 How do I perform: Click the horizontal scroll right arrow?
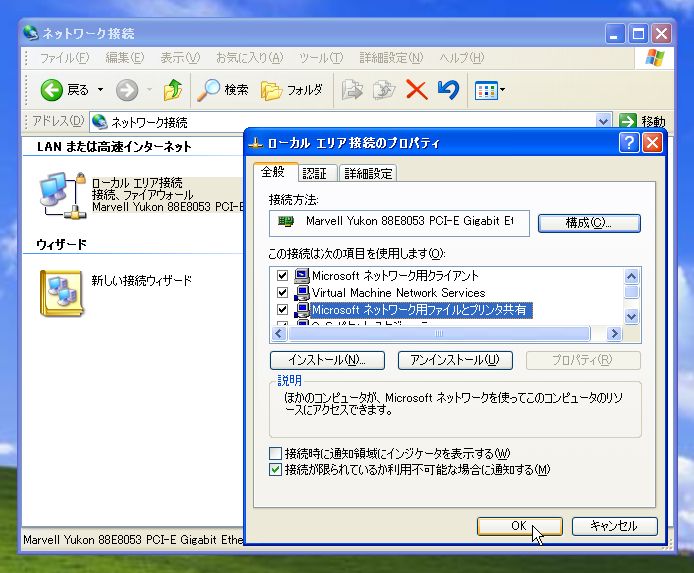614,333
